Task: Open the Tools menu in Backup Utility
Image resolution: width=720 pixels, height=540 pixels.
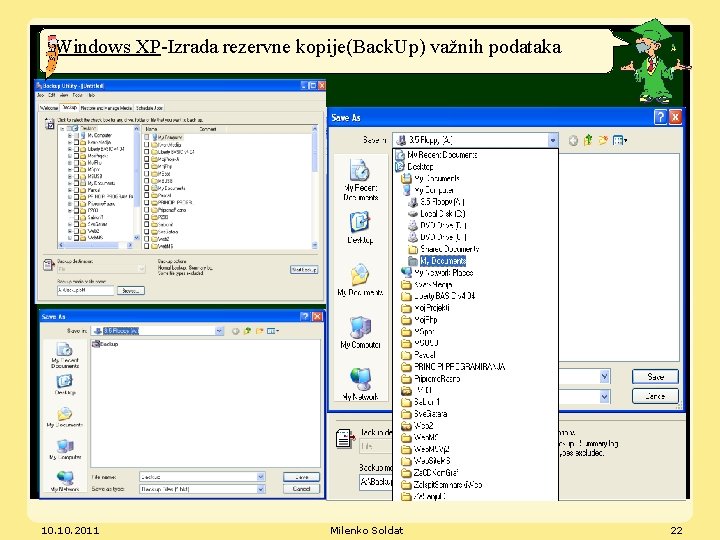Action: (x=77, y=96)
